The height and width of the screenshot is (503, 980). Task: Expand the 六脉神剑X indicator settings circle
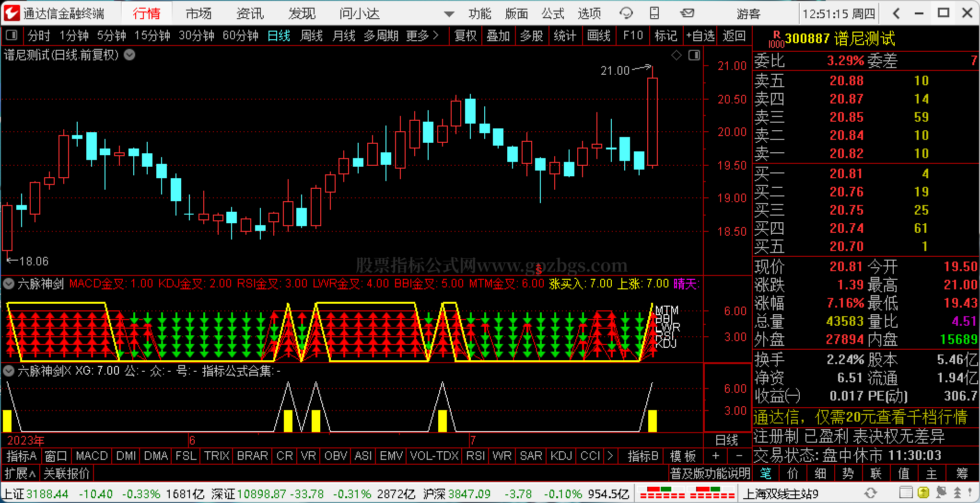(x=9, y=371)
